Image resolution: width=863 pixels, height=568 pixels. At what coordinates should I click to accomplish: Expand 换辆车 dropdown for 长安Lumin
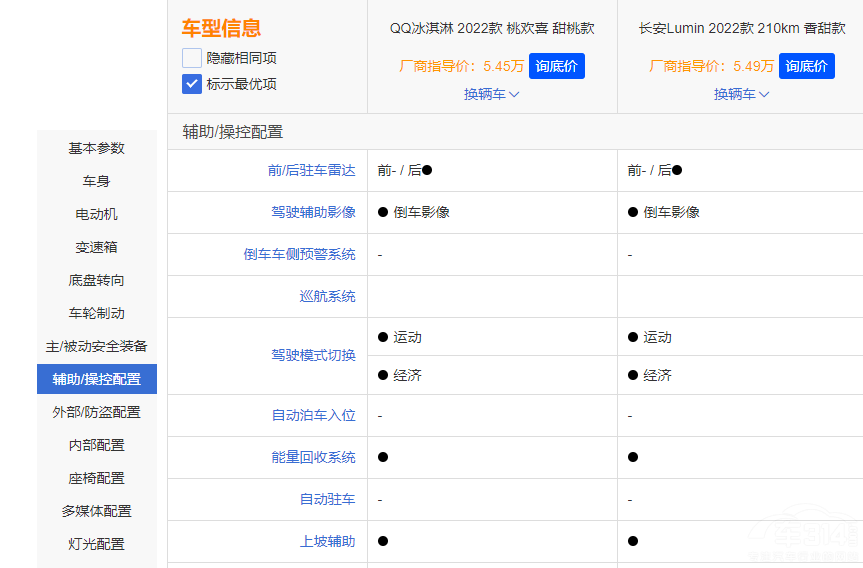point(741,94)
